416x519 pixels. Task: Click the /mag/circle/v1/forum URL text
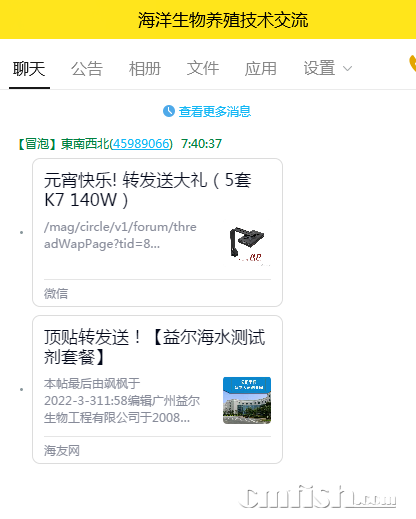[x=120, y=235]
